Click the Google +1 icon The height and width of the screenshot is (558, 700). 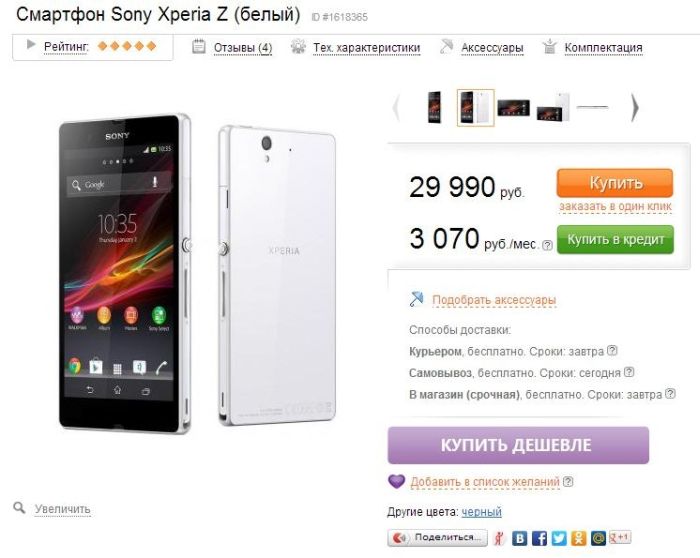pos(620,537)
